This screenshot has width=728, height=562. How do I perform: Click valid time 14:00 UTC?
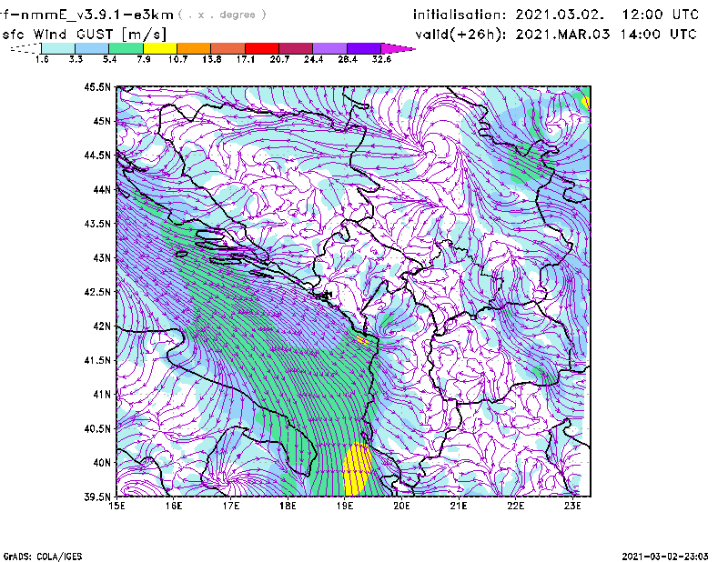658,35
